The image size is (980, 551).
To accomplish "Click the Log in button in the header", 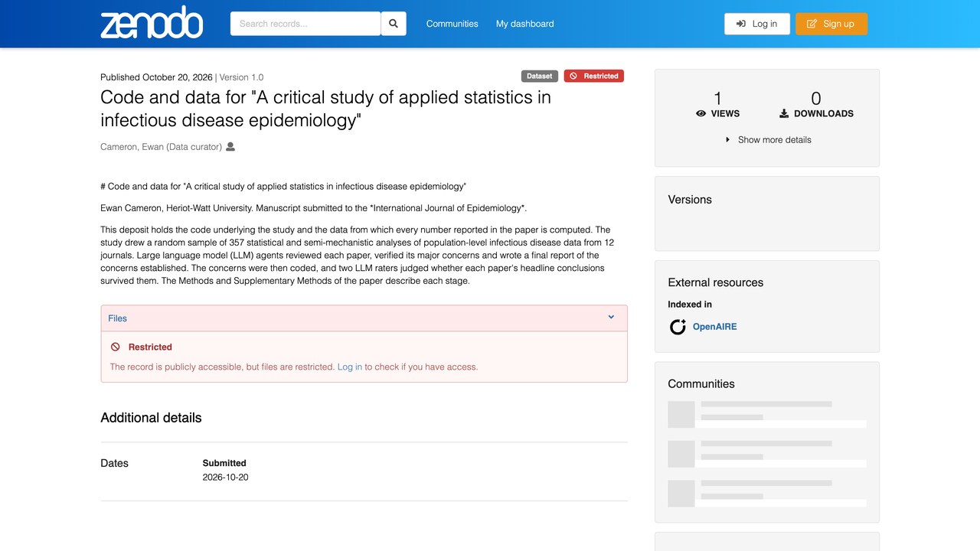I will [x=757, y=24].
